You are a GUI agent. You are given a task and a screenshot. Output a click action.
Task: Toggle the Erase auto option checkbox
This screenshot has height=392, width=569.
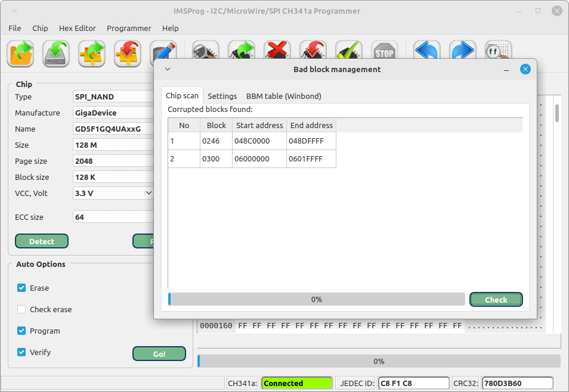21,288
